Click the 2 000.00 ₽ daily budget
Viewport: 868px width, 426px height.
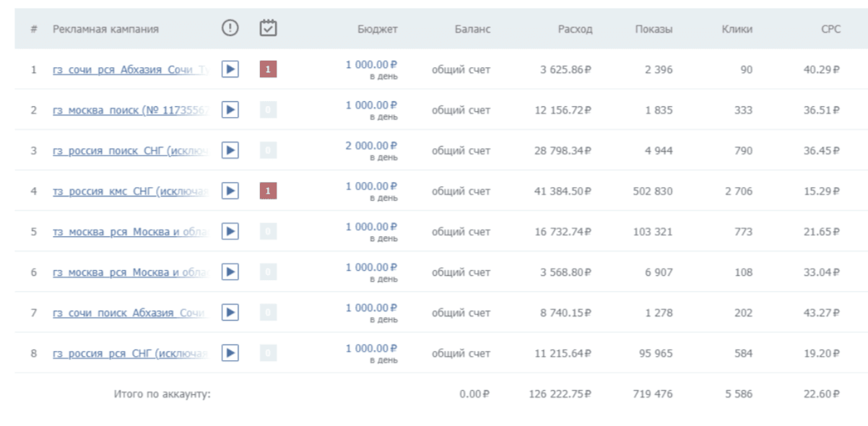371,145
